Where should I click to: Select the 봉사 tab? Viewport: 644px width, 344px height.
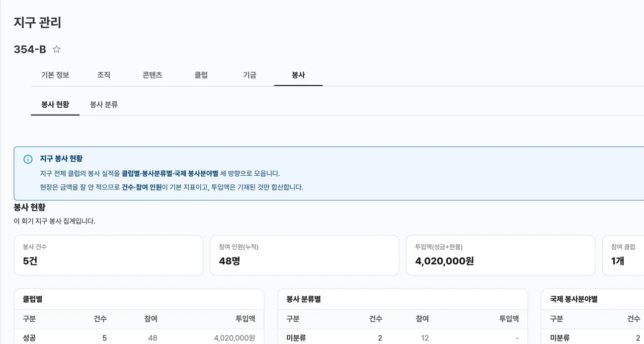click(298, 75)
